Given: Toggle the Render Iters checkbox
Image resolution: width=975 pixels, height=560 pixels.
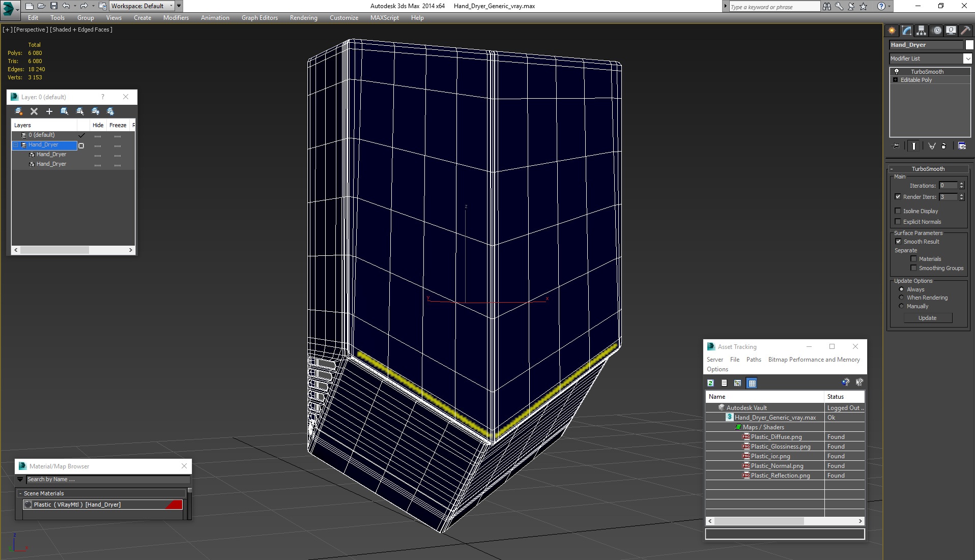Looking at the screenshot, I should pos(898,197).
